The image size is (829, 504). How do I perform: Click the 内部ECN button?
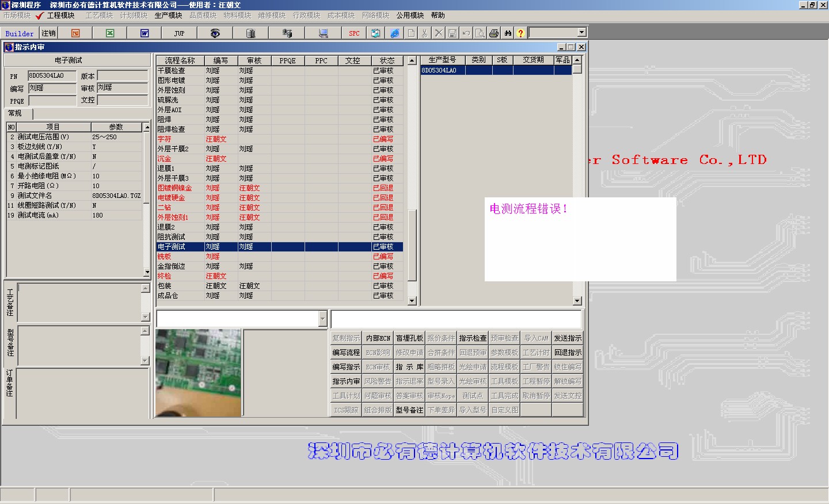click(378, 338)
